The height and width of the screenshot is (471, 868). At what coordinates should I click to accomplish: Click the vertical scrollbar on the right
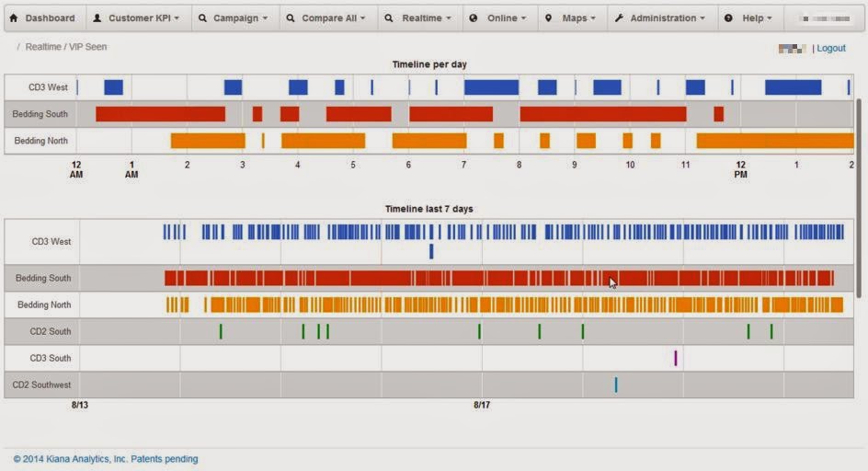click(859, 198)
